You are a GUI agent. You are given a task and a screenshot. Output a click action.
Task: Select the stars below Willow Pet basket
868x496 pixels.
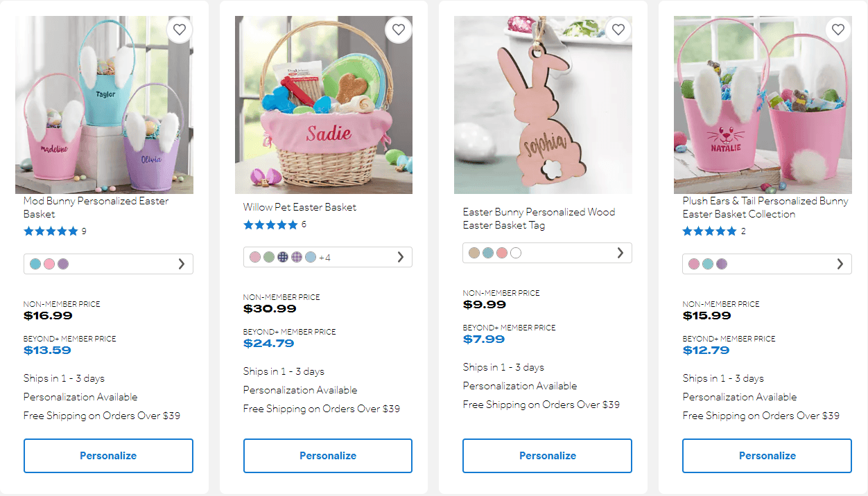[271, 224]
